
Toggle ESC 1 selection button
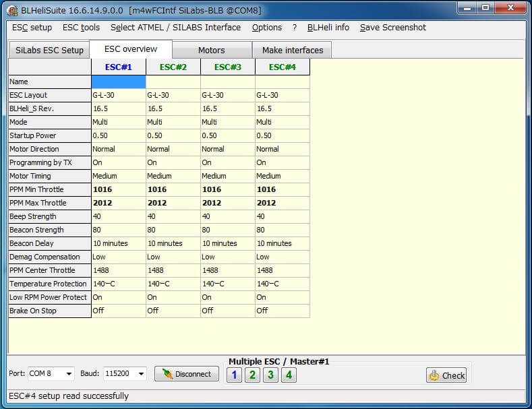coord(234,375)
